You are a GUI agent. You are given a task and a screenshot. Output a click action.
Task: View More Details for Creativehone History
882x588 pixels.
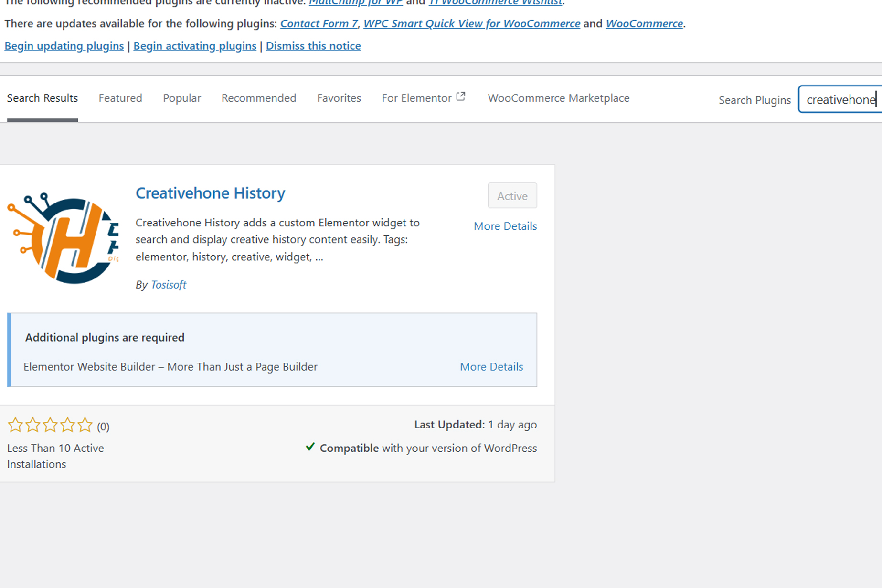(x=505, y=226)
